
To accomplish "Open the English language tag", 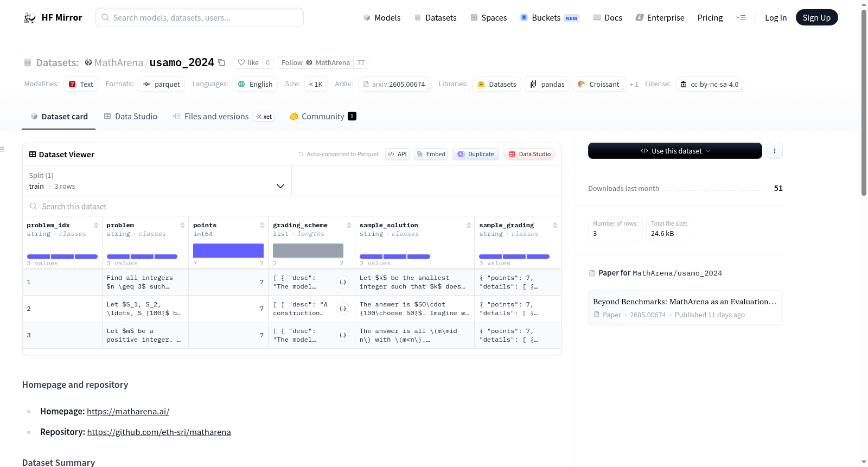I will [x=255, y=84].
